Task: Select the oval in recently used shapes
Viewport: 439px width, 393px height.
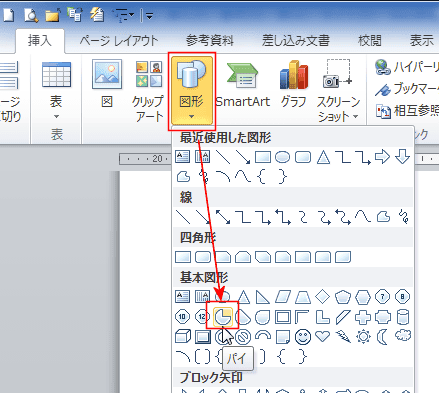Action: pyautogui.click(x=282, y=157)
